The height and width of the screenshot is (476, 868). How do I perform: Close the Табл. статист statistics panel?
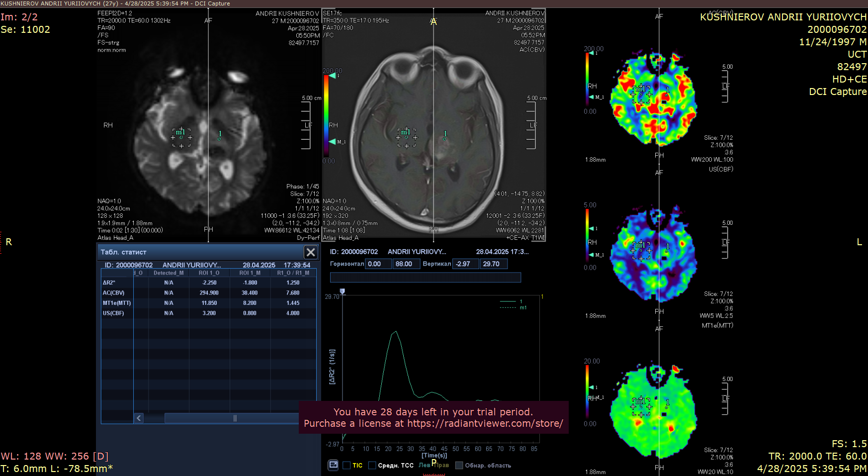[x=311, y=252]
